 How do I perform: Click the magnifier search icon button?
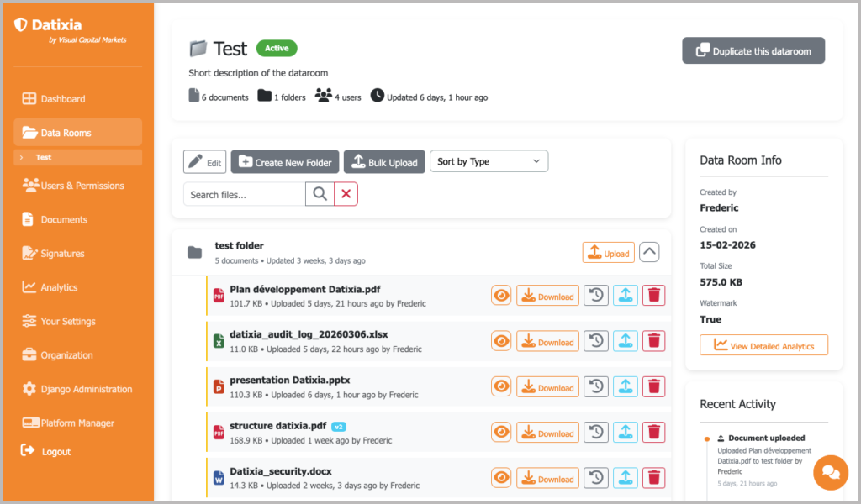[x=320, y=194]
